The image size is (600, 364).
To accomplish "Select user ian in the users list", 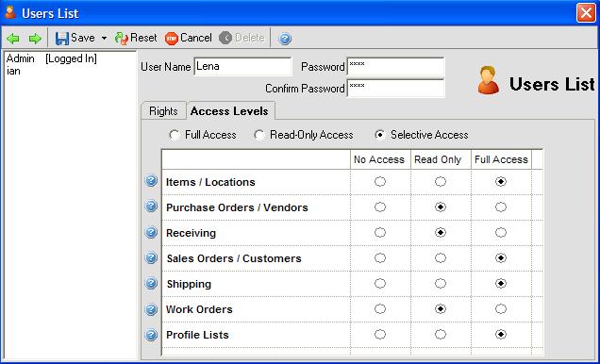I will pos(13,71).
